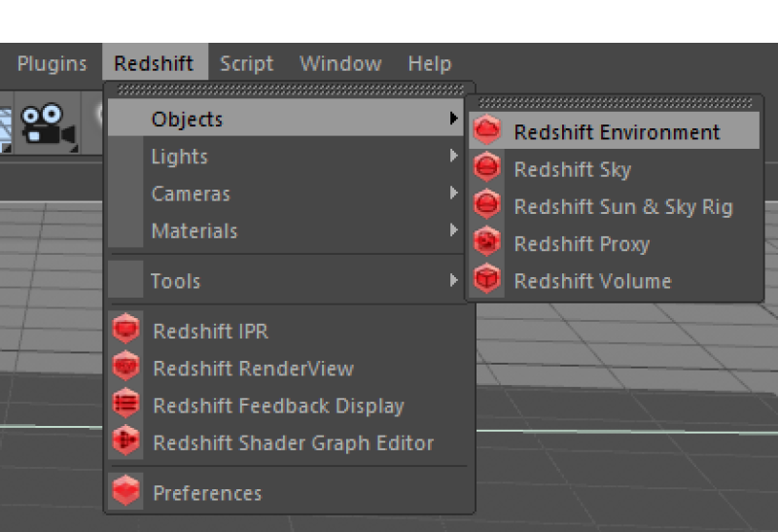Open the Help menu
778x532 pixels.
(x=430, y=63)
